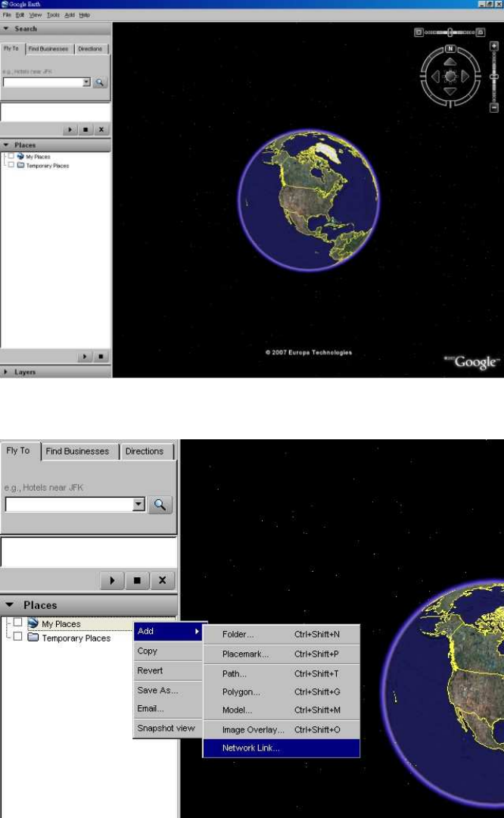Viewport: 504px width, 818px height.
Task: Open the Fly To dropdown arrow in the full window
Action: (x=86, y=83)
